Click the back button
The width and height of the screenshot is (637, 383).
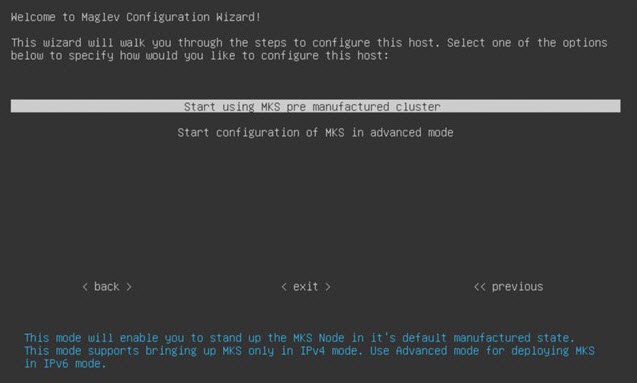(x=107, y=287)
